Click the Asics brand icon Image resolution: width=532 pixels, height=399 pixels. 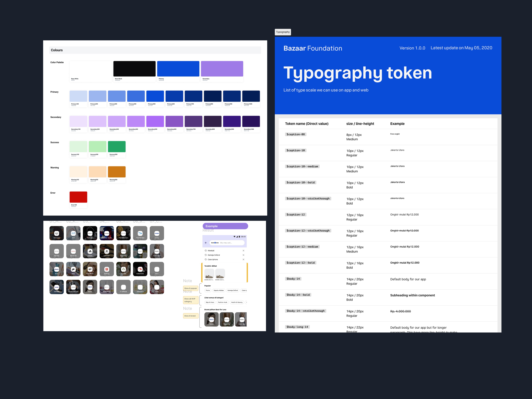click(x=56, y=270)
